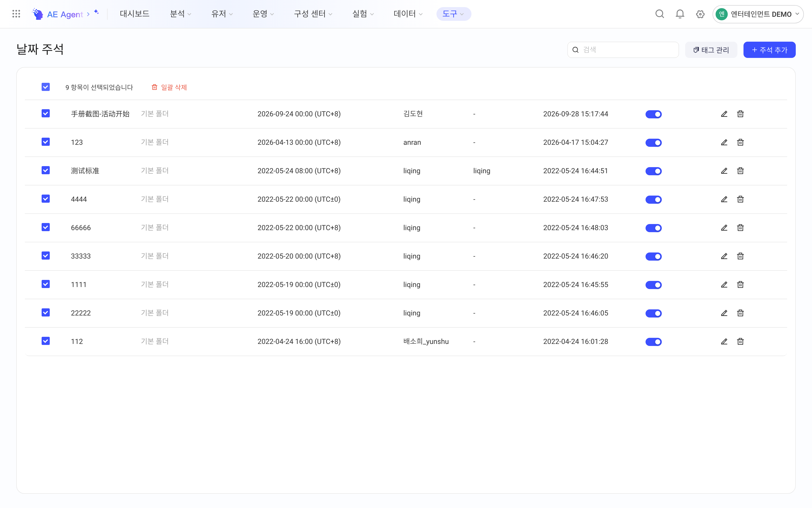This screenshot has height=508, width=812.
Task: Uncheck the 66666 row checkbox
Action: click(46, 228)
